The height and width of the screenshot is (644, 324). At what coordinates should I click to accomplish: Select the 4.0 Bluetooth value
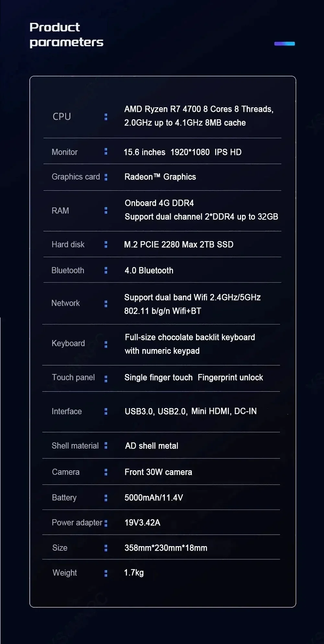click(x=149, y=270)
